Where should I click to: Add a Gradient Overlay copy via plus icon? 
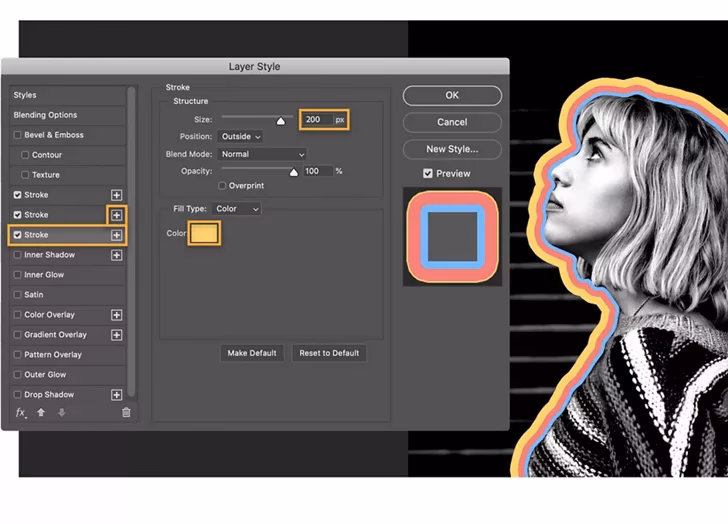117,335
